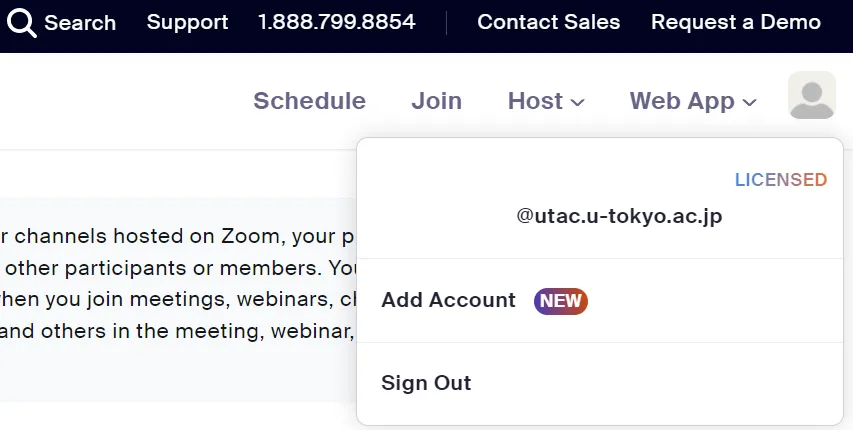Click the Search label in top bar
Viewport: 853px width, 430px height.
tap(80, 22)
